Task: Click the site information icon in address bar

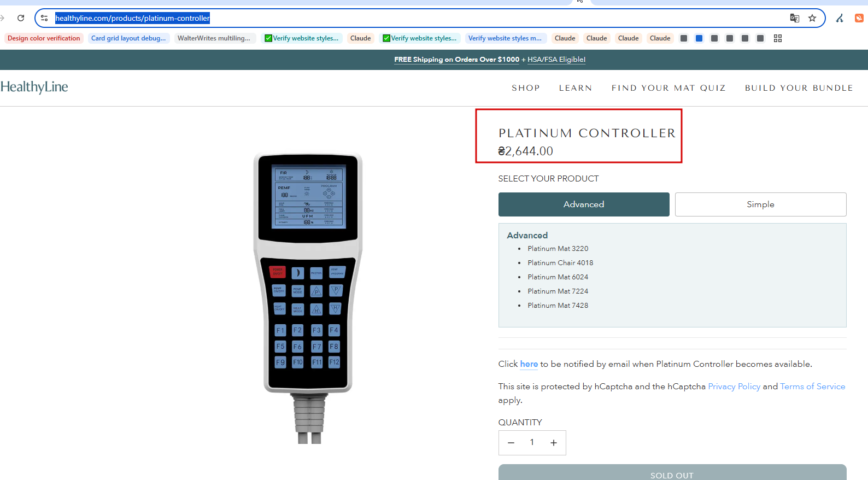Action: [x=44, y=18]
